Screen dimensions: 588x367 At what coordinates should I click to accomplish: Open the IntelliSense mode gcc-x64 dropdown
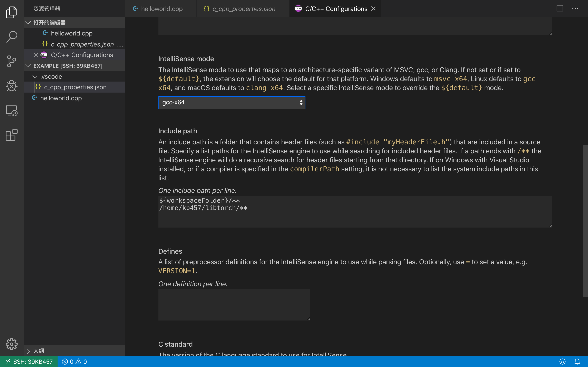pos(232,103)
